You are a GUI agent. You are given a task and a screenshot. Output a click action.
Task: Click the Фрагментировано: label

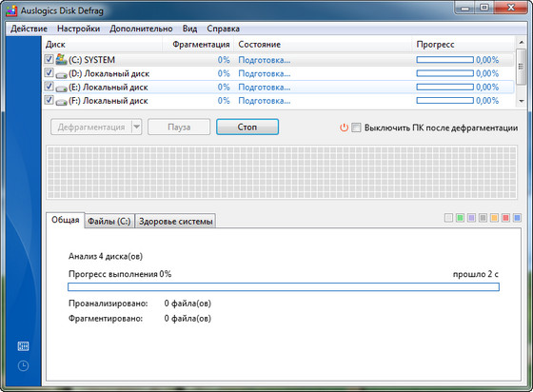pos(106,319)
